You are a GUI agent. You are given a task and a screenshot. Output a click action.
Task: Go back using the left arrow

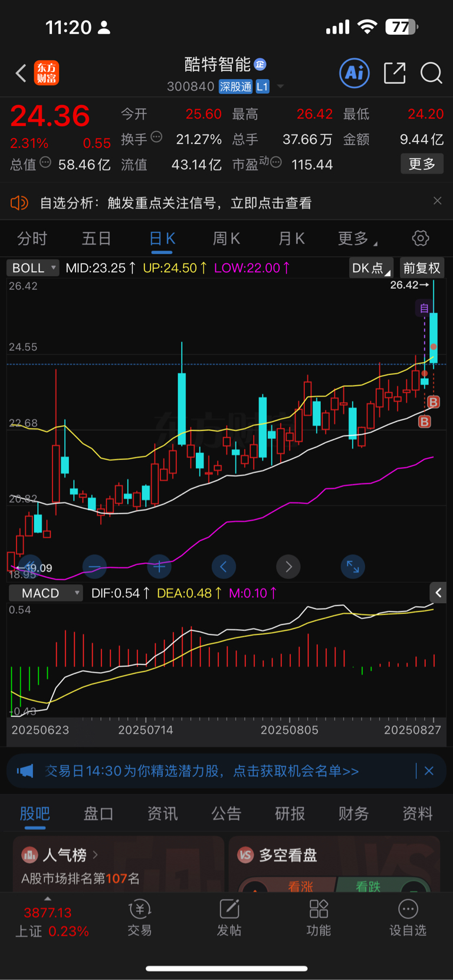tap(21, 73)
